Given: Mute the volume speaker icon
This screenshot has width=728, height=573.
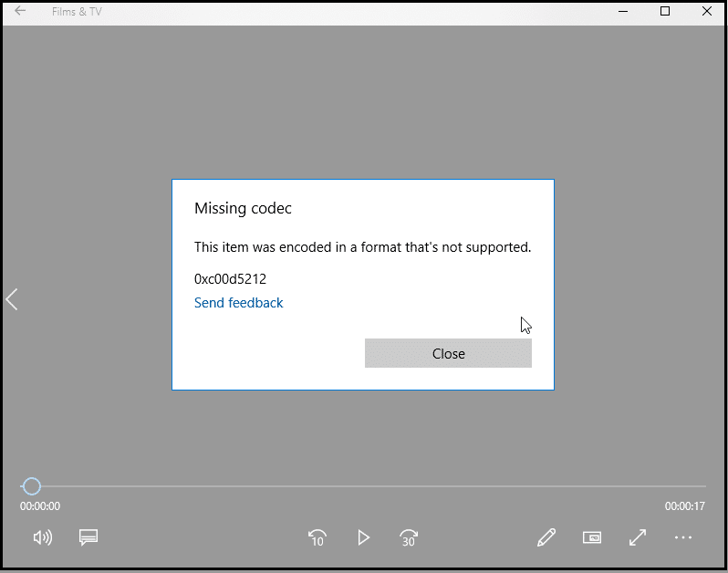Looking at the screenshot, I should coord(43,537).
